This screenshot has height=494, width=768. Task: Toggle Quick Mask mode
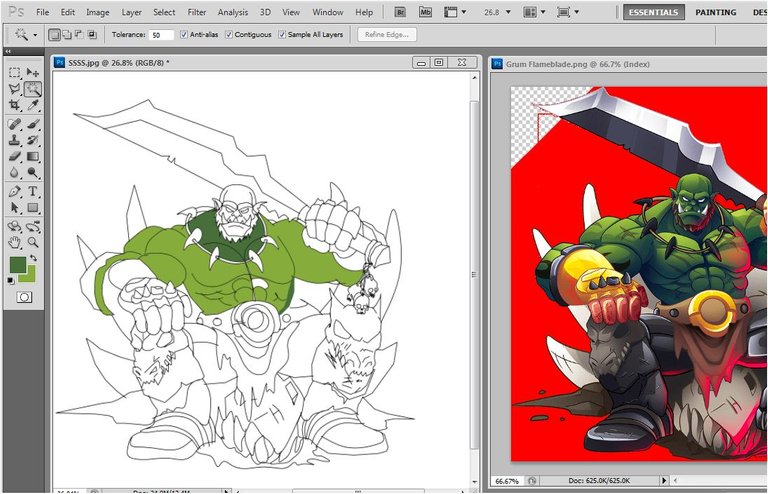click(24, 297)
